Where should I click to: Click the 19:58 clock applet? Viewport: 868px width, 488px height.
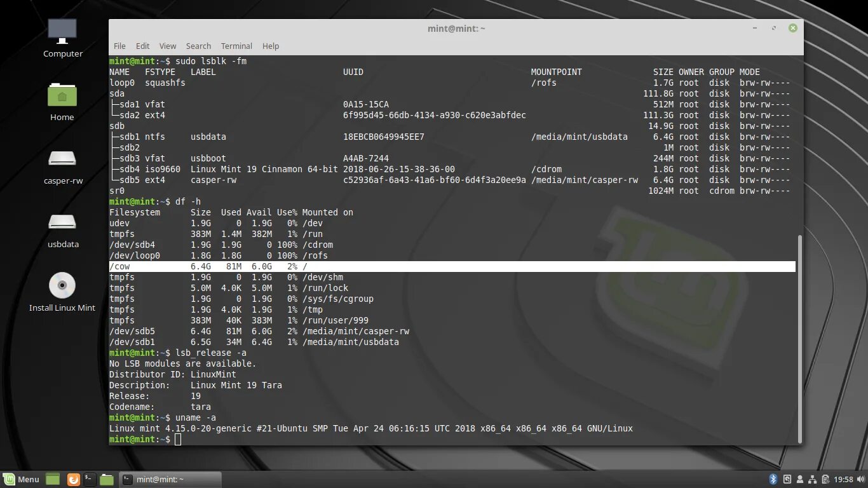tap(843, 480)
